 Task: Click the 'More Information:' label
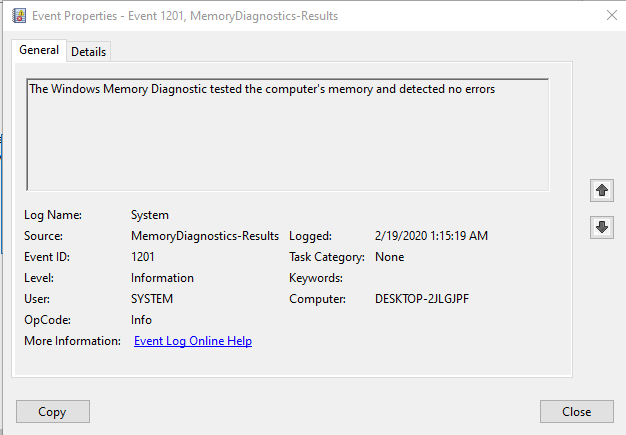tap(72, 341)
